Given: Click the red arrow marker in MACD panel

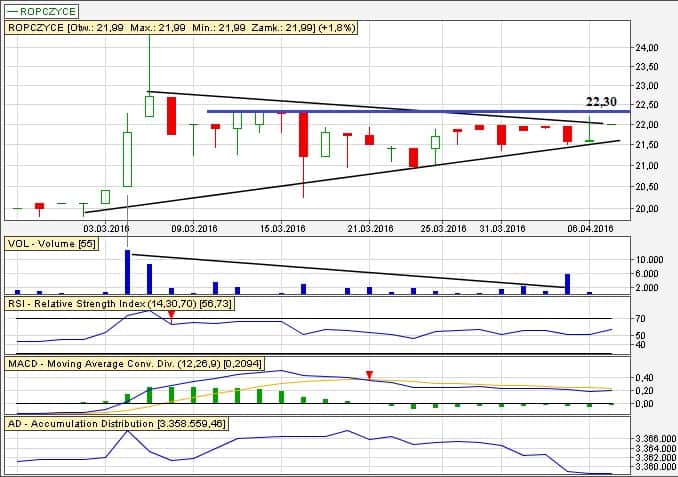Looking at the screenshot, I should (x=370, y=375).
